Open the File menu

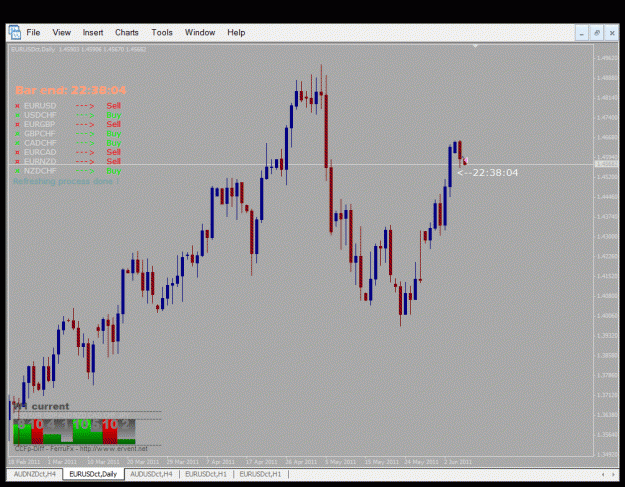coord(33,33)
